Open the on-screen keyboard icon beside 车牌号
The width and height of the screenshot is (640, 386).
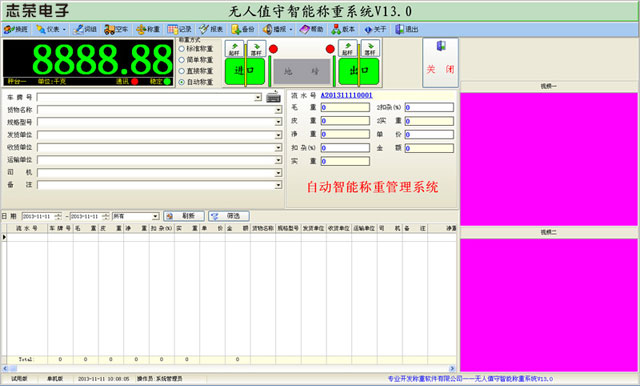coord(273,97)
